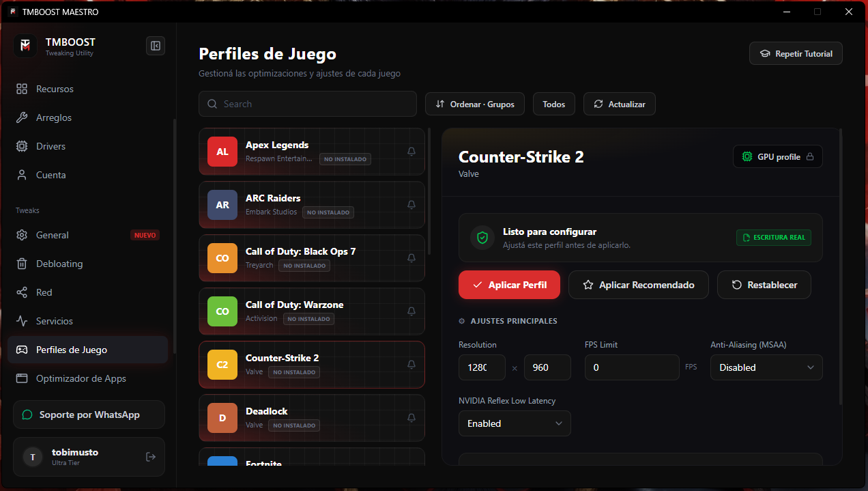This screenshot has height=491, width=868.
Task: Click the gamepad icon for Perfiles de Juego
Action: pos(22,350)
